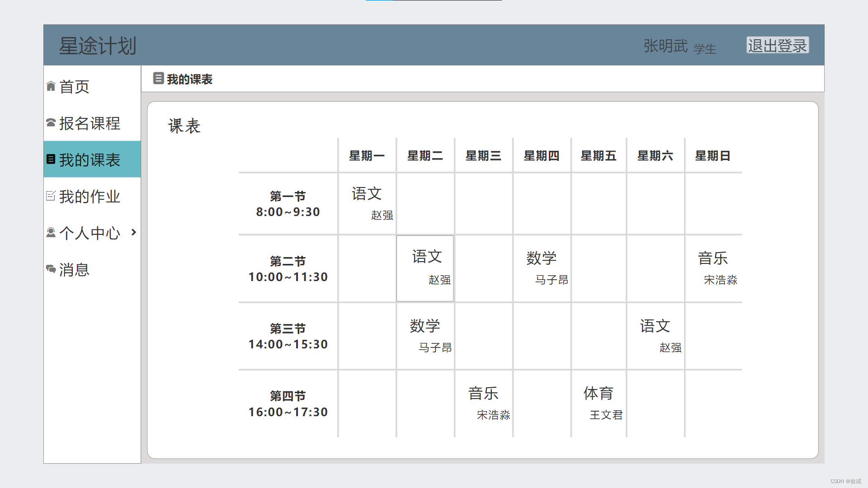Select Tuesday second-period 语文 class cell
The image size is (868, 488).
(x=425, y=268)
